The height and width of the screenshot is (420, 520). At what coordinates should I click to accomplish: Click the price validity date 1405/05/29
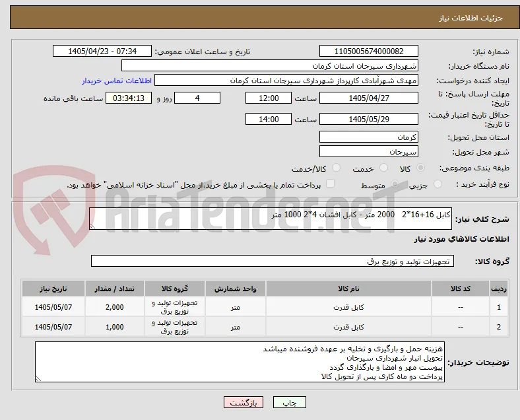point(369,119)
